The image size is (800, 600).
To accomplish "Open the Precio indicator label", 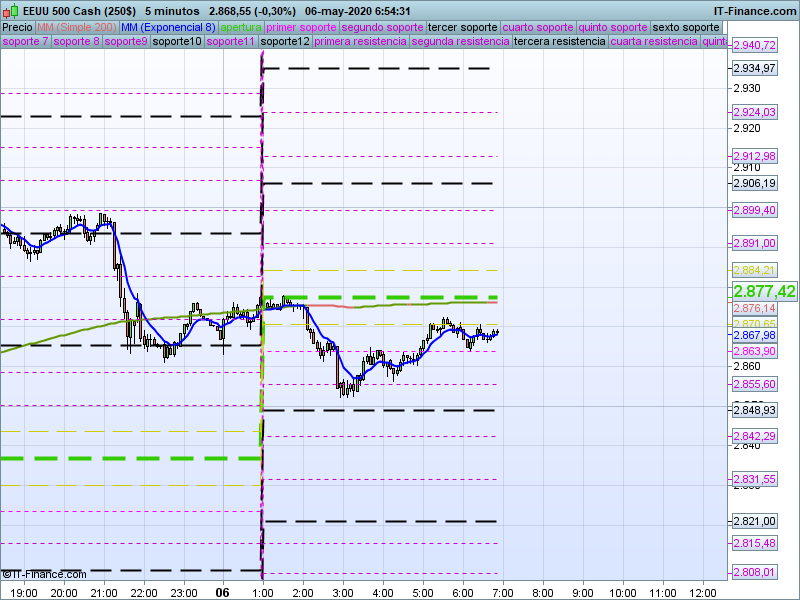I will (17, 27).
